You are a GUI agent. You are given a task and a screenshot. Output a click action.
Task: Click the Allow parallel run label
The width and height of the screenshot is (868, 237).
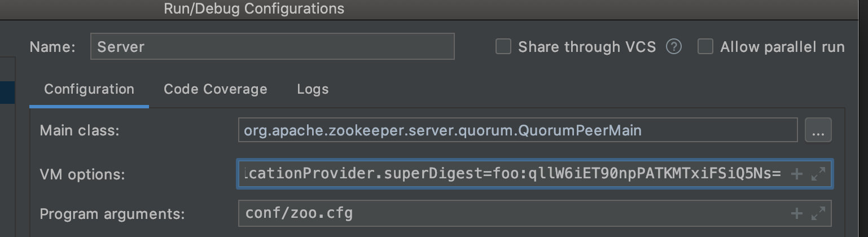(x=782, y=47)
